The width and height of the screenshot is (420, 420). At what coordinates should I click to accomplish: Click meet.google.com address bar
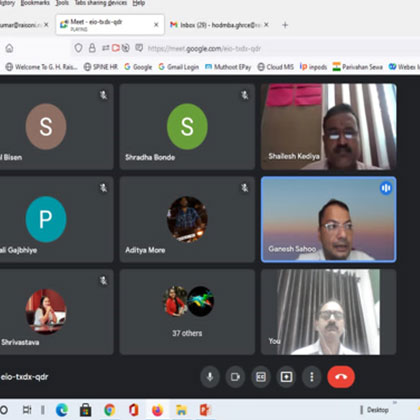click(204, 49)
